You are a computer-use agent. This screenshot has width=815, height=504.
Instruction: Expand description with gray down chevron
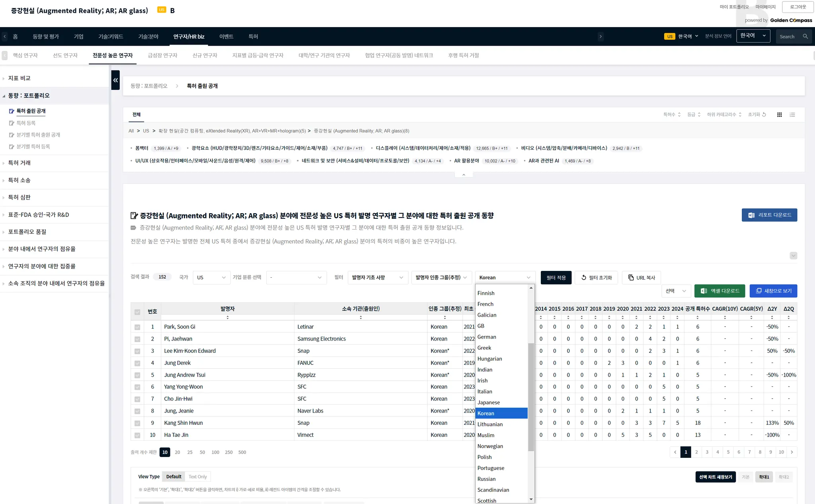click(793, 256)
